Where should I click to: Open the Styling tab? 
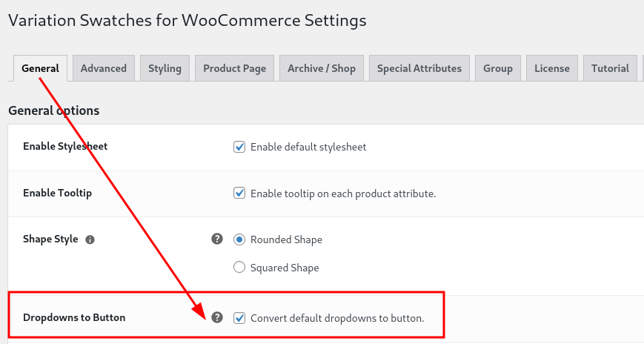[165, 68]
